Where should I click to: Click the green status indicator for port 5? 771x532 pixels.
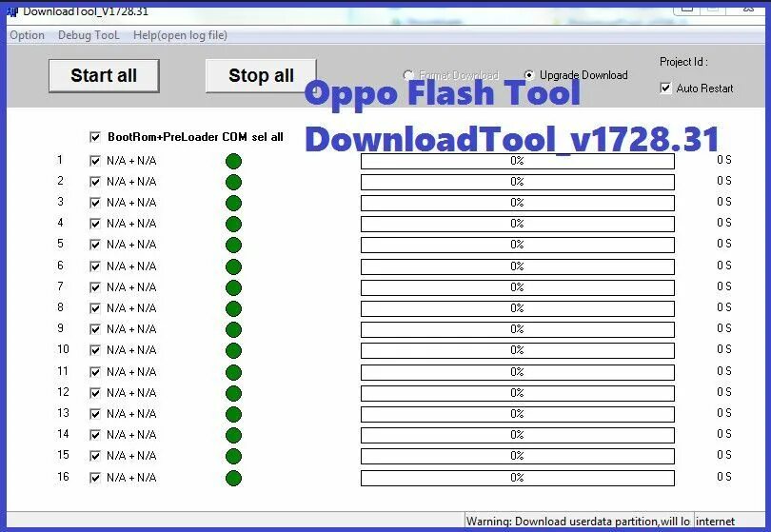(233, 245)
